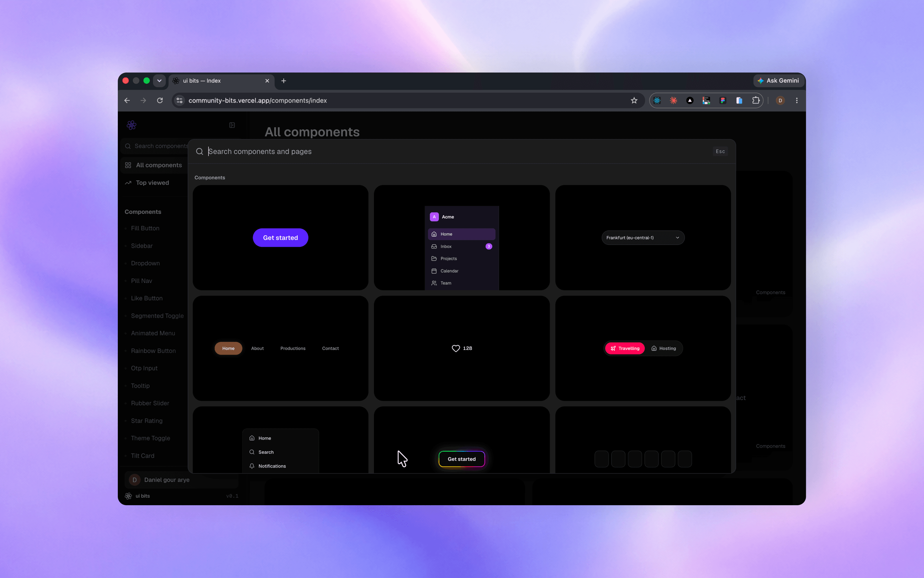
Task: Click the magnifier icon in search dialog
Action: pyautogui.click(x=199, y=151)
